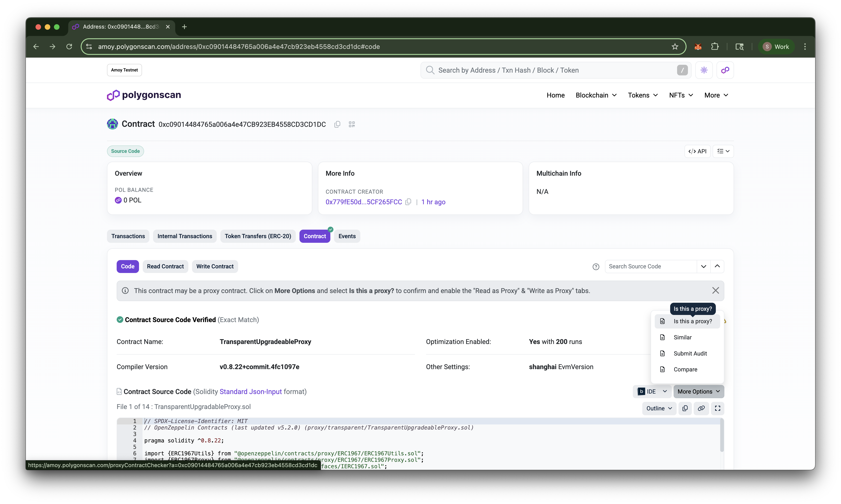The height and width of the screenshot is (504, 841).
Task: Open the Chrome three-dot menu
Action: [805, 47]
